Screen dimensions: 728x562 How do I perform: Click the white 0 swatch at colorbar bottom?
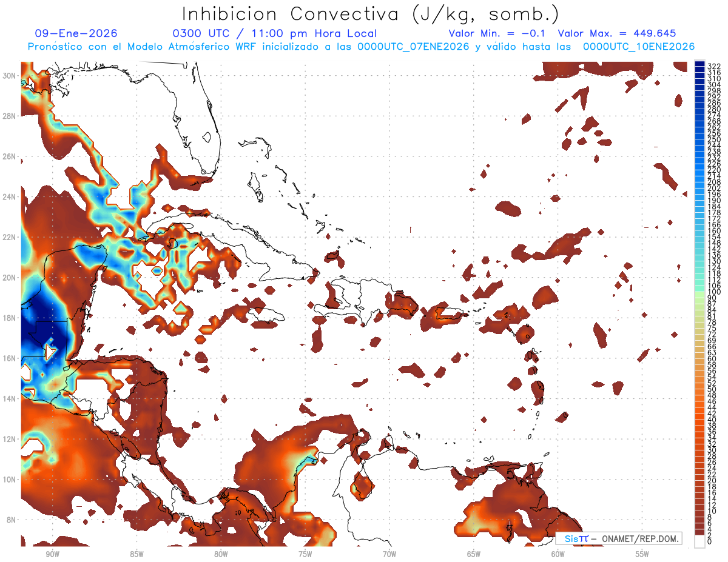(699, 542)
